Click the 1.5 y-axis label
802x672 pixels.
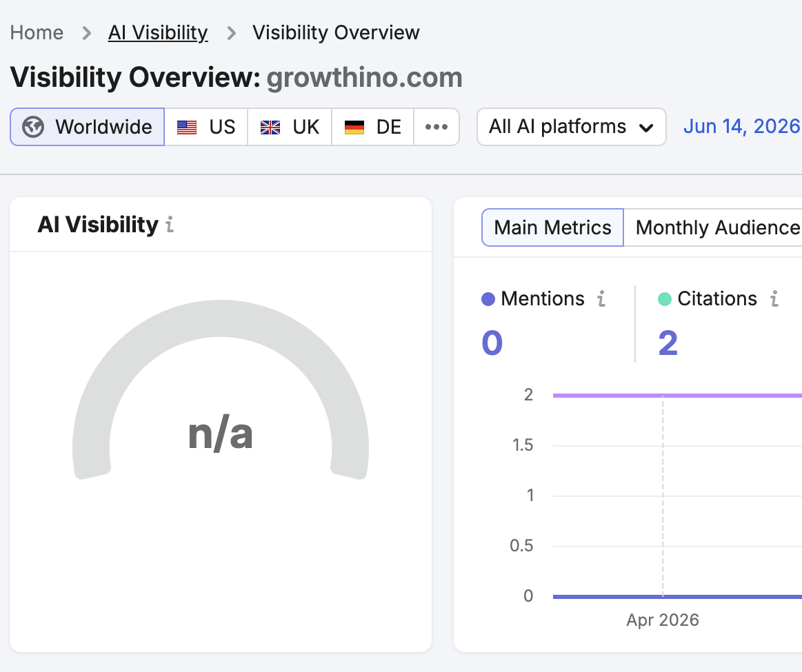coord(523,445)
